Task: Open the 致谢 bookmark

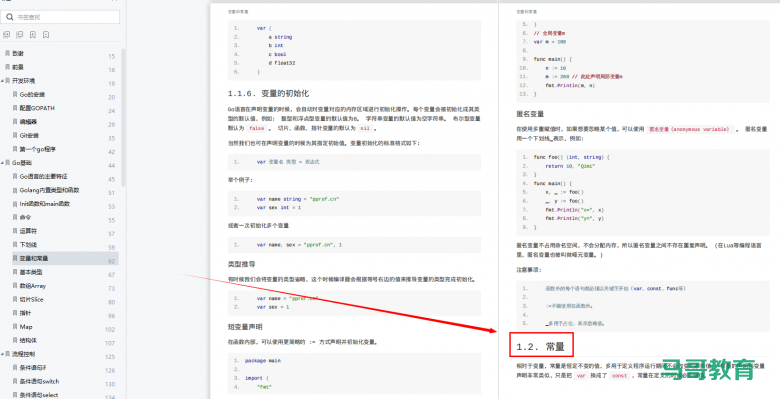Action: point(18,53)
